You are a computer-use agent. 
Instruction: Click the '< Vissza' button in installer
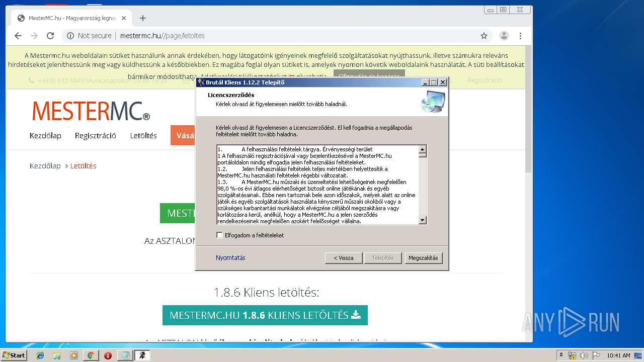[x=343, y=258]
